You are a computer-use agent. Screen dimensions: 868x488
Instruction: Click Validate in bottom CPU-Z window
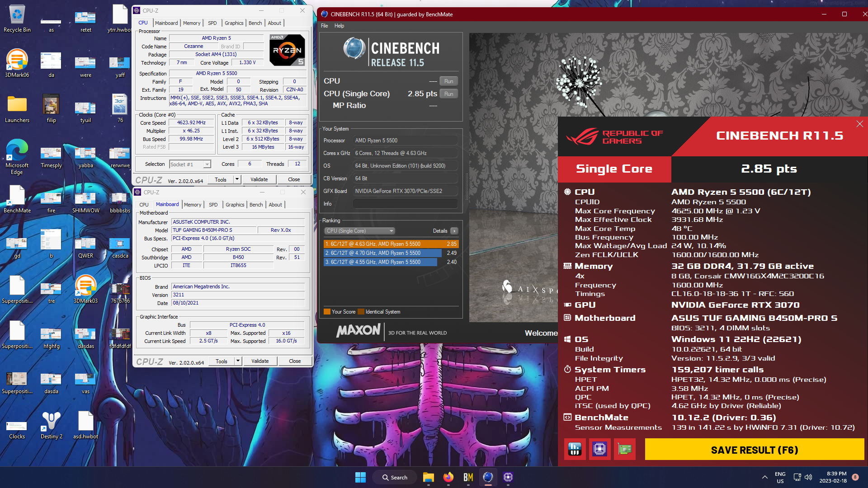tap(260, 361)
